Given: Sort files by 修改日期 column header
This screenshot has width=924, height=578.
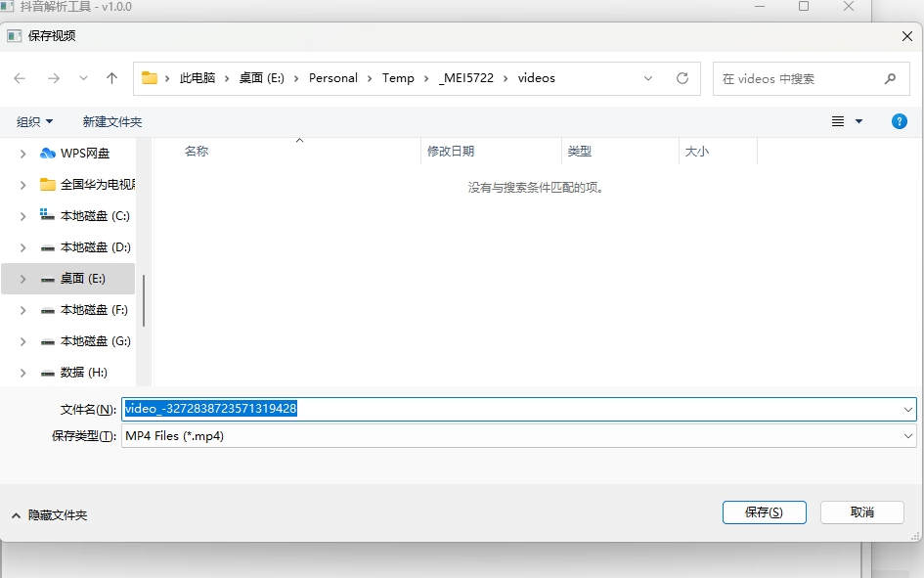Looking at the screenshot, I should pyautogui.click(x=451, y=152).
